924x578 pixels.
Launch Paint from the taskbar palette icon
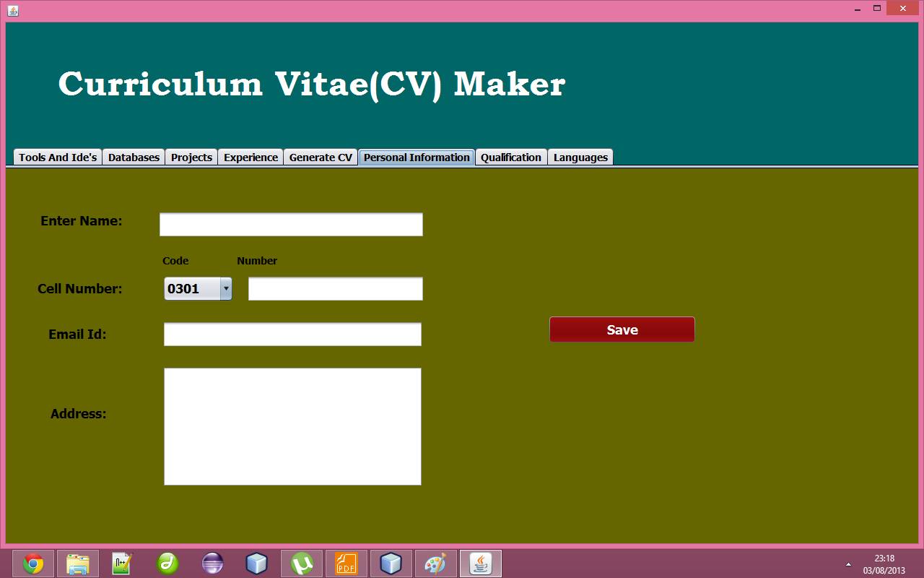[x=435, y=564]
